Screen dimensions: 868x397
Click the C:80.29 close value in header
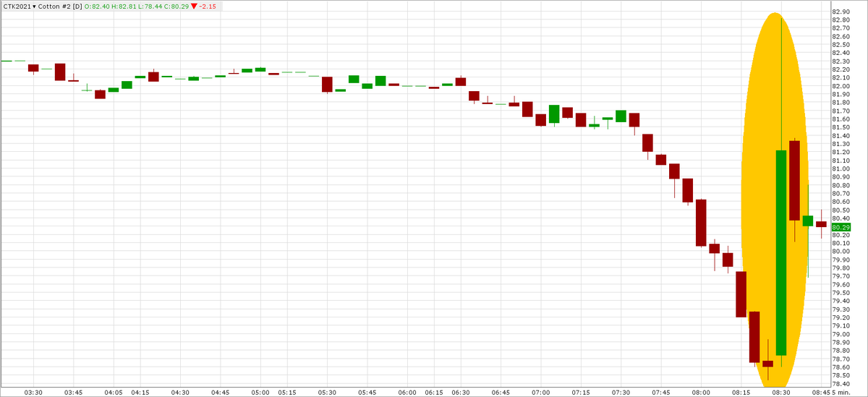click(x=176, y=7)
